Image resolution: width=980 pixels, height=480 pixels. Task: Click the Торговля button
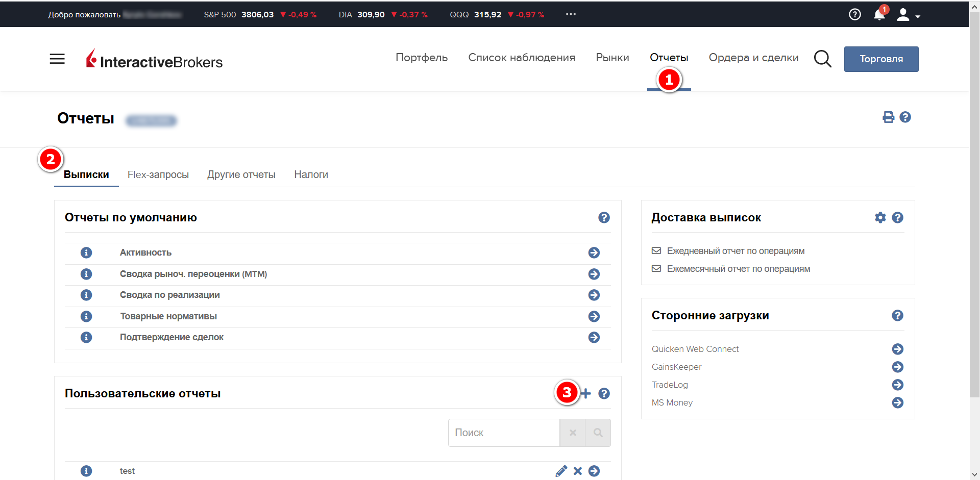[x=881, y=59]
